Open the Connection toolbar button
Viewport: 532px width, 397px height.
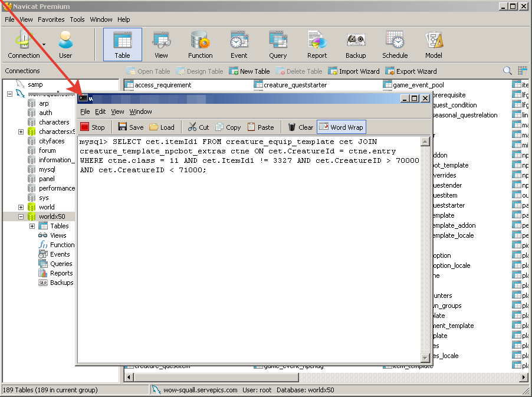click(24, 44)
